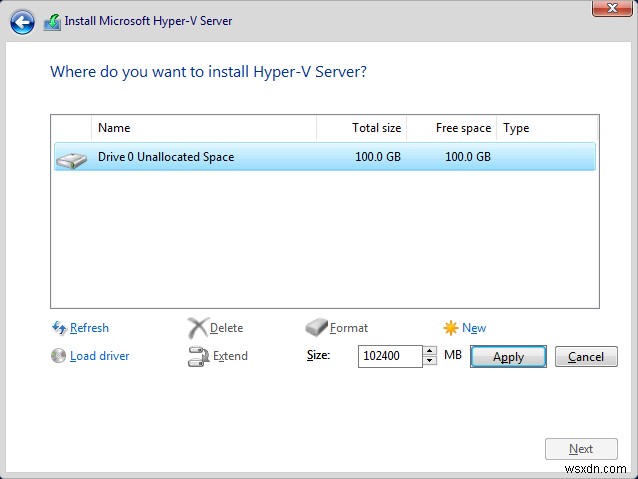This screenshot has width=638, height=479.
Task: Click the back arrow button
Action: (x=22, y=21)
